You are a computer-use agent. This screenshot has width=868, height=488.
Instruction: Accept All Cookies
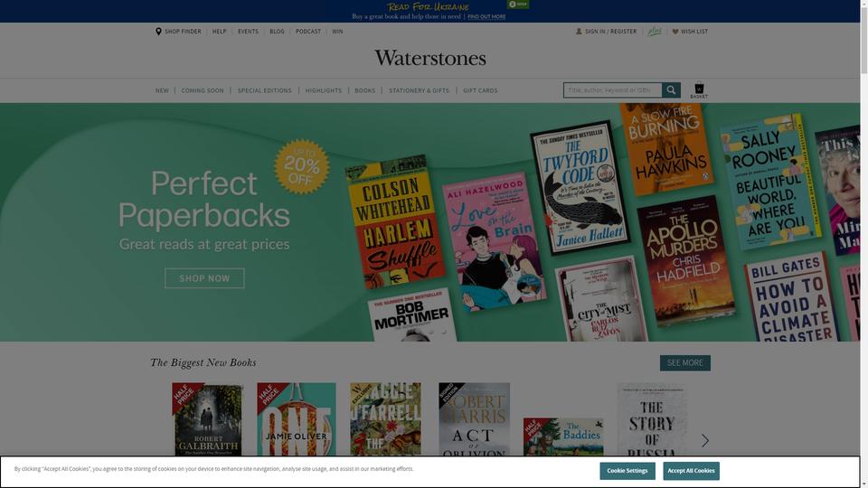(691, 471)
